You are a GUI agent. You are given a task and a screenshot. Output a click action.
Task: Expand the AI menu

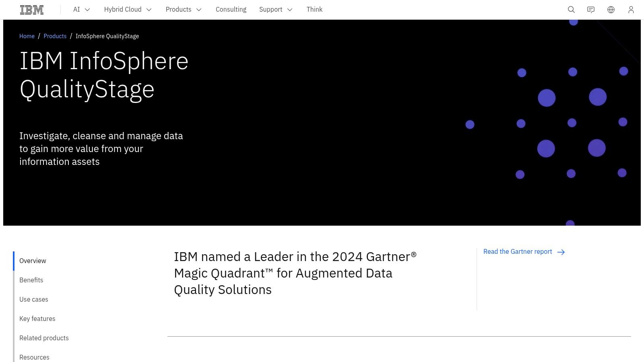[82, 10]
